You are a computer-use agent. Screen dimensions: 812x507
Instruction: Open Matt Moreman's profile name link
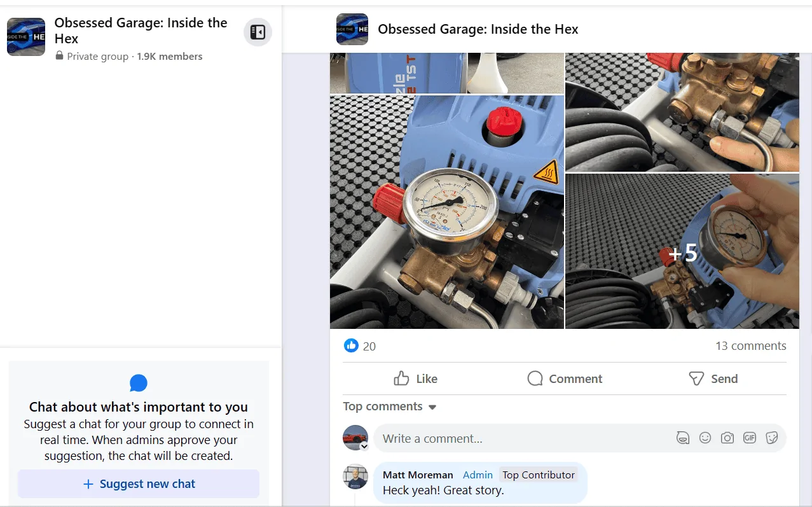418,475
